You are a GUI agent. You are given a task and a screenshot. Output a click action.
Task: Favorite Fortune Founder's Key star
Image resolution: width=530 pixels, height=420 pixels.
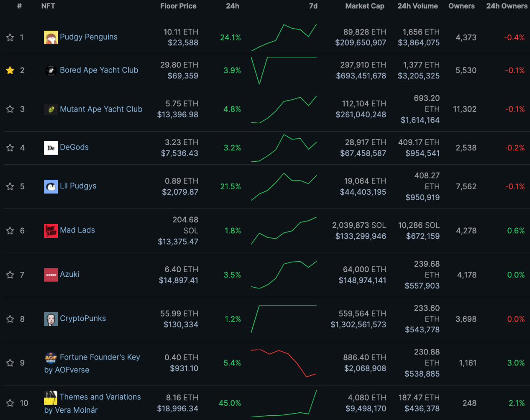coord(10,363)
